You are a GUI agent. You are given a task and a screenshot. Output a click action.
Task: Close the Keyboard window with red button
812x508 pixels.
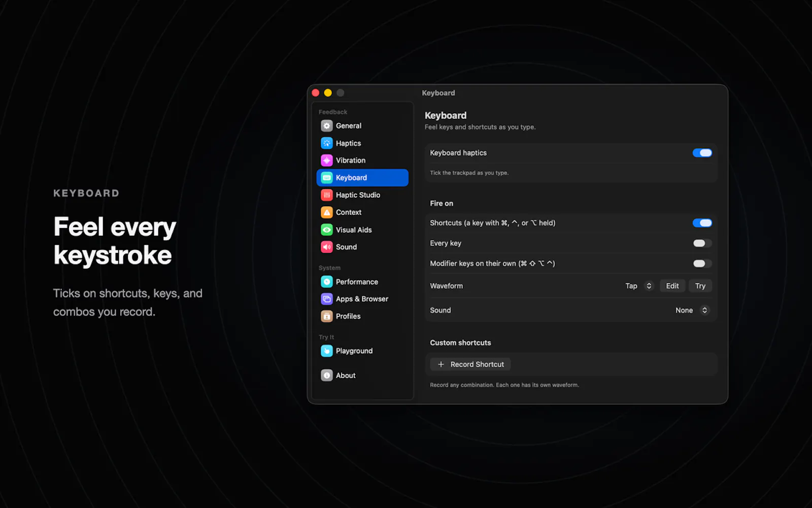click(x=316, y=93)
